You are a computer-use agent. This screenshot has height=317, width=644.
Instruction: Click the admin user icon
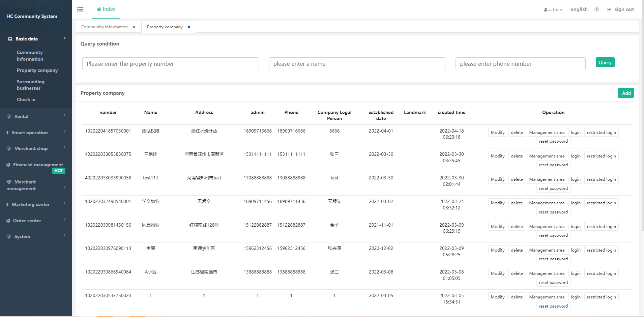(546, 10)
